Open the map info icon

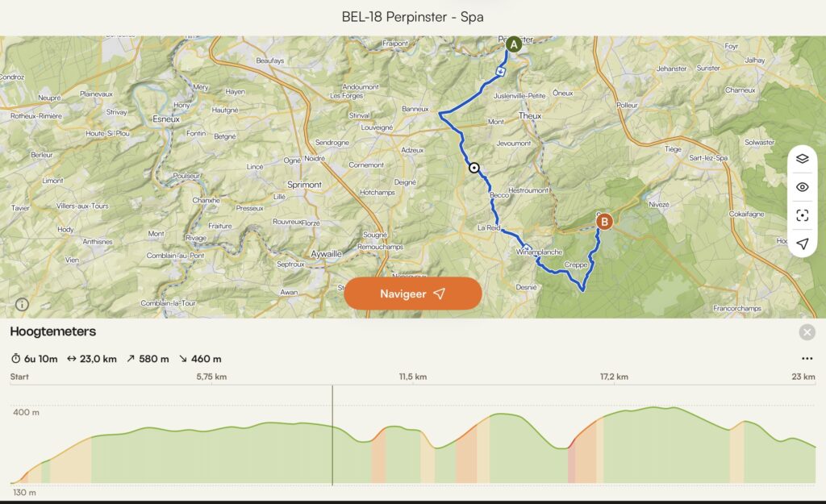point(22,304)
